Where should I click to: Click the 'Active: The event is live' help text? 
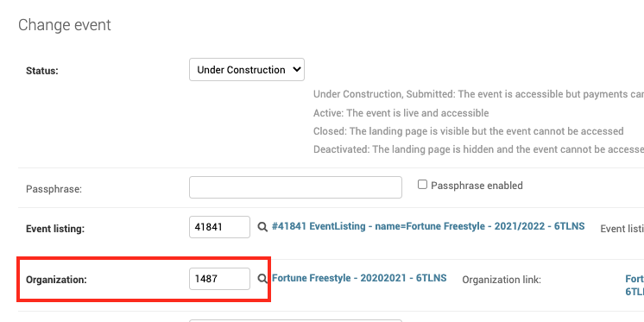[401, 113]
